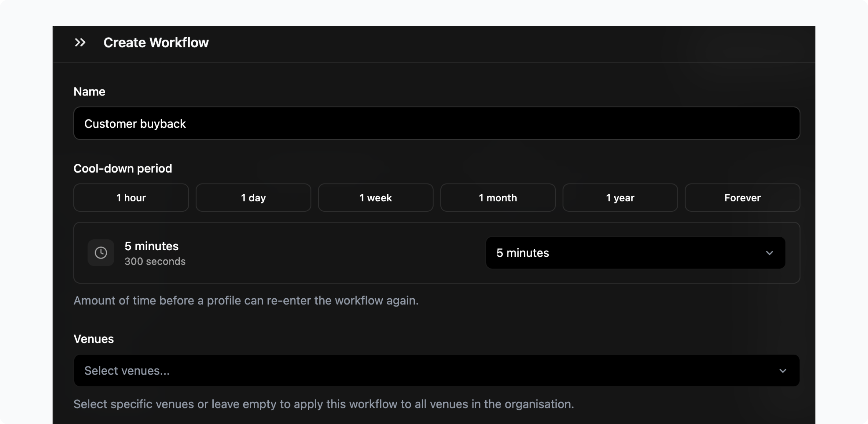Click the clock icon in the cool-down card
Viewport: 868px width, 424px height.
coord(101,253)
